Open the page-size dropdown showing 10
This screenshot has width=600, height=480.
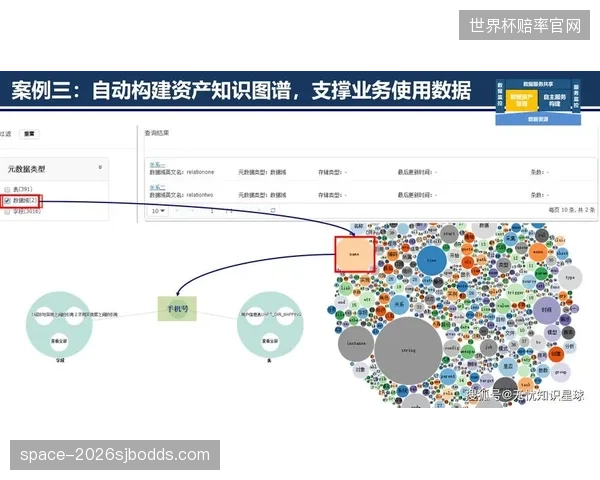(x=158, y=211)
